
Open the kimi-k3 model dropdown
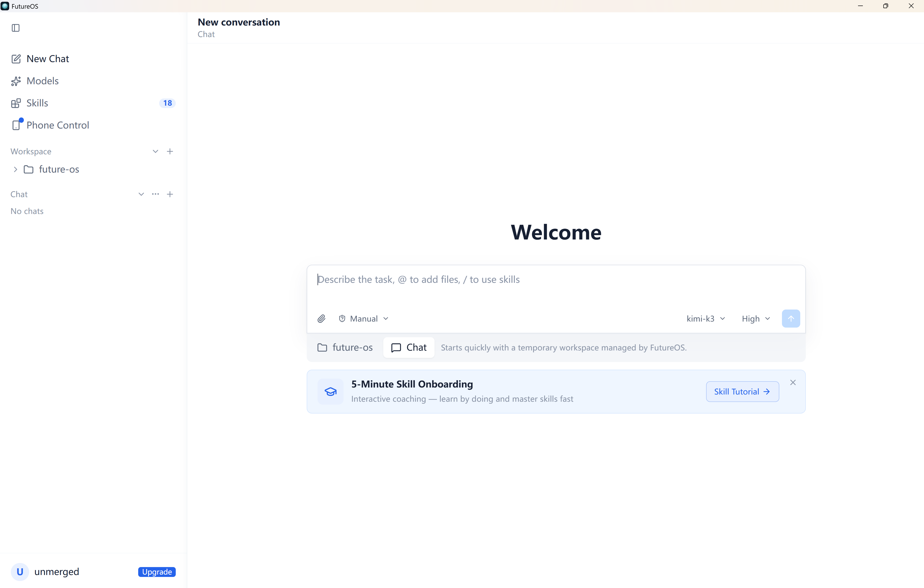[x=706, y=319]
